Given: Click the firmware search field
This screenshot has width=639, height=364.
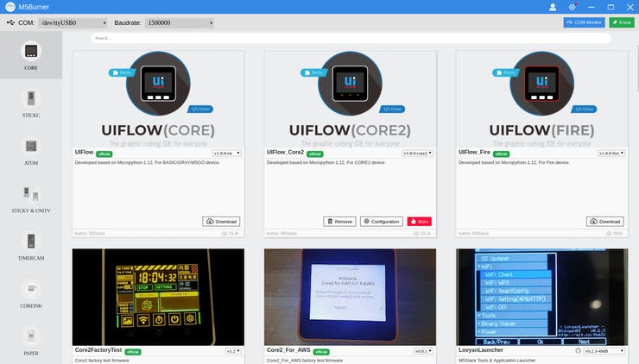Looking at the screenshot, I should [x=351, y=38].
